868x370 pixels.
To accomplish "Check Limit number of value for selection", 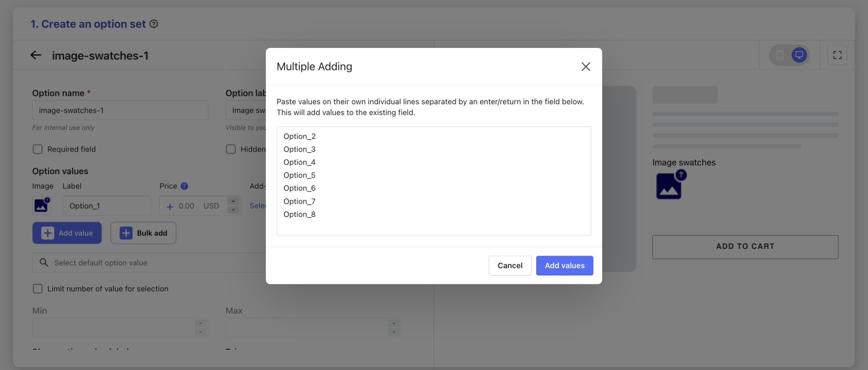I will pyautogui.click(x=38, y=289).
